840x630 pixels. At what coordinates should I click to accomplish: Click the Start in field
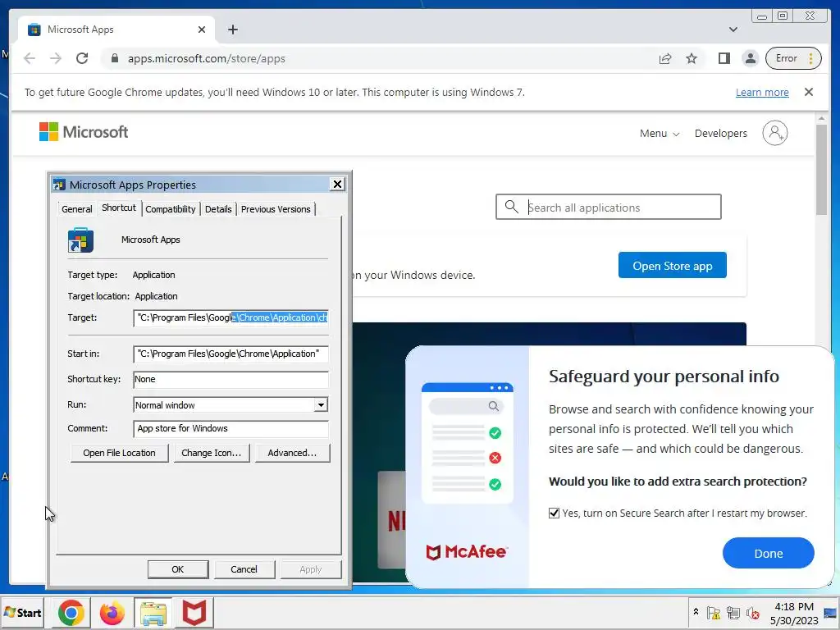tap(231, 354)
